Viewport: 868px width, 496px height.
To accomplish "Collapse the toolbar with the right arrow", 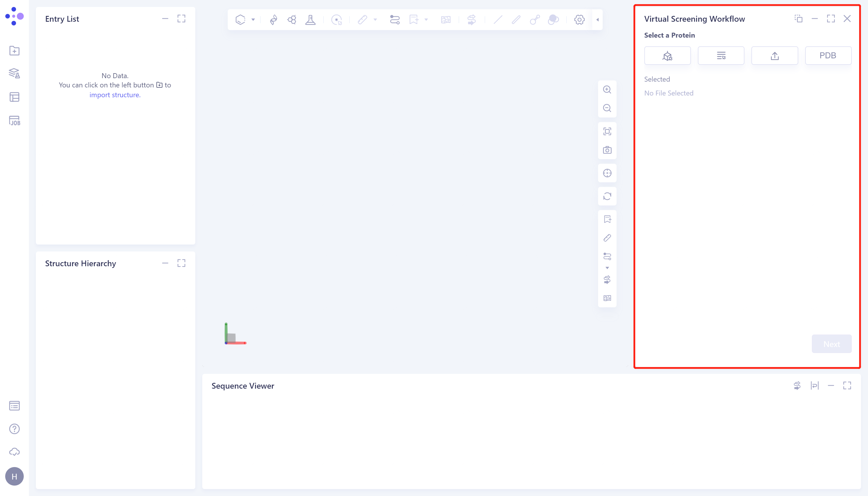I will (598, 19).
